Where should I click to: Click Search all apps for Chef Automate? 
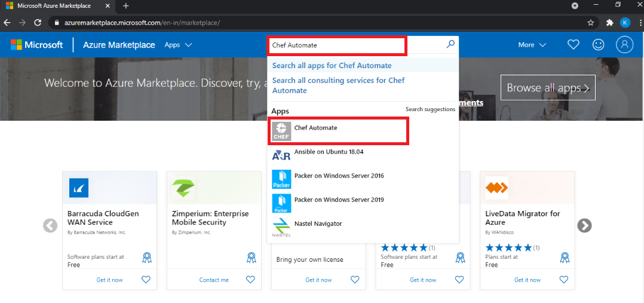pyautogui.click(x=332, y=66)
